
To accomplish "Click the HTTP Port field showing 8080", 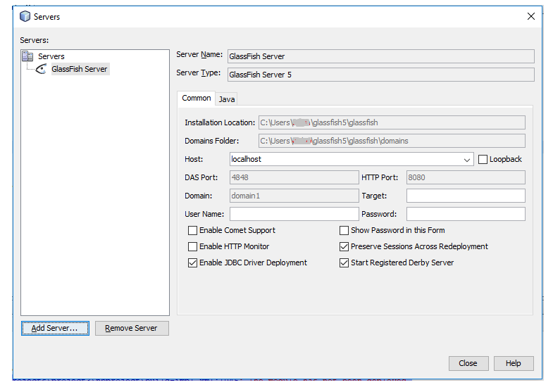I will (x=466, y=177).
